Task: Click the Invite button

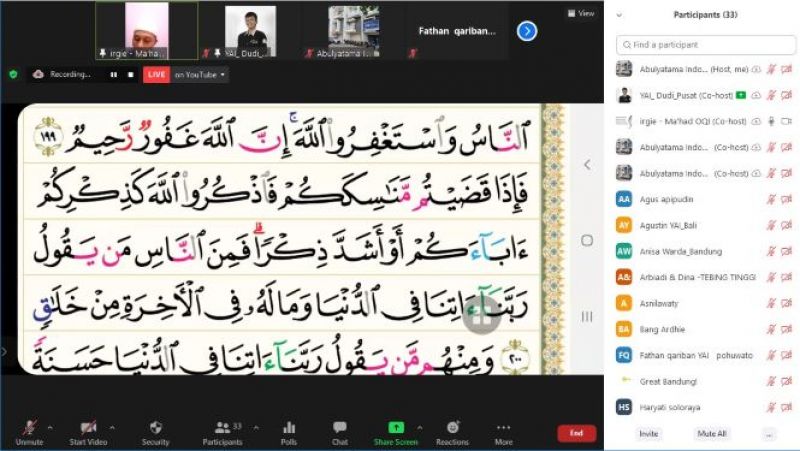Action: point(648,434)
